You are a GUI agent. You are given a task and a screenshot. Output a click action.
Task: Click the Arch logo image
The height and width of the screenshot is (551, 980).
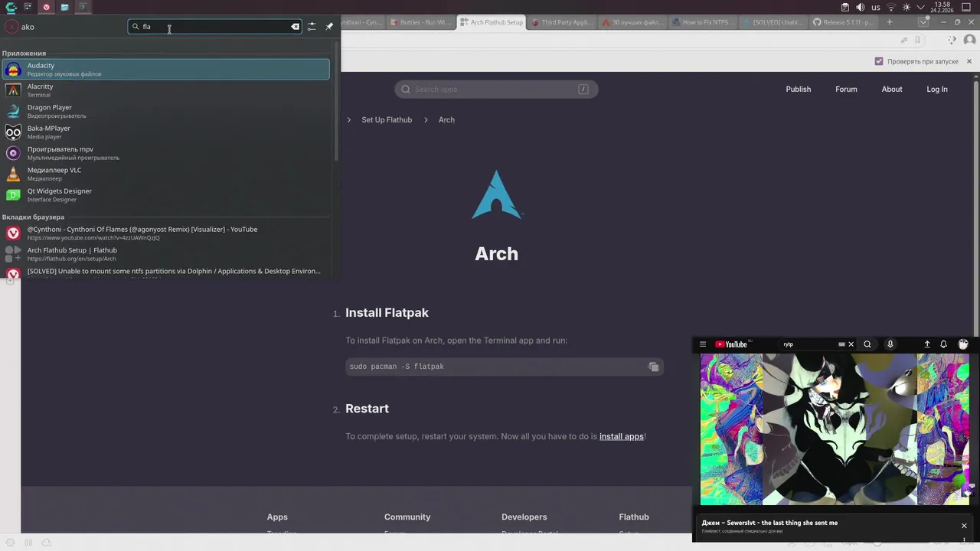tap(496, 194)
